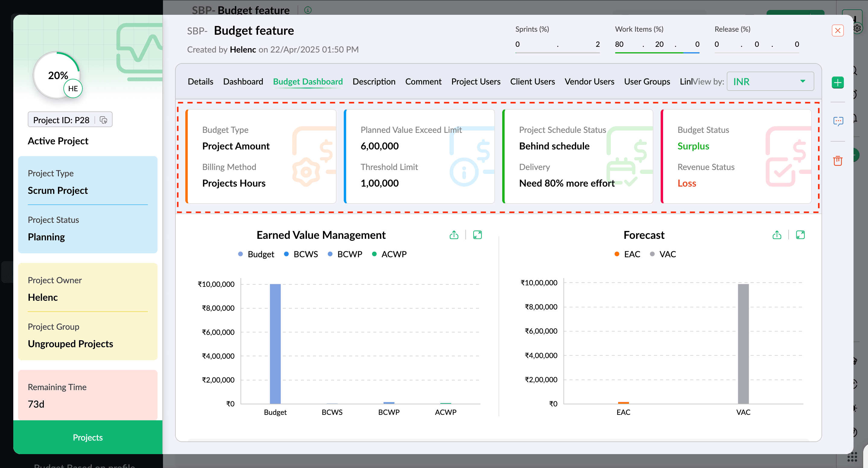Click the Surplus budget status text
This screenshot has width=868, height=468.
[694, 146]
